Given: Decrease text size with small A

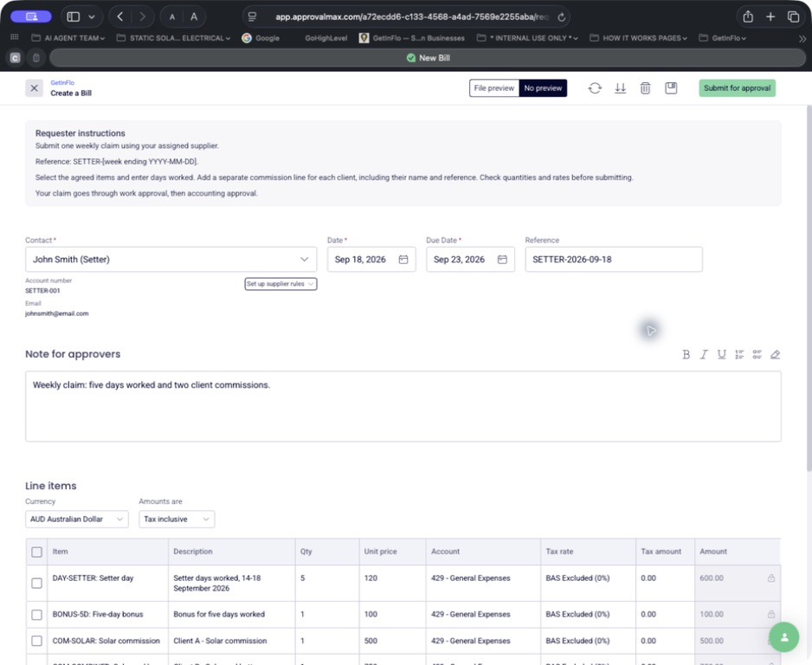Looking at the screenshot, I should pyautogui.click(x=172, y=17).
